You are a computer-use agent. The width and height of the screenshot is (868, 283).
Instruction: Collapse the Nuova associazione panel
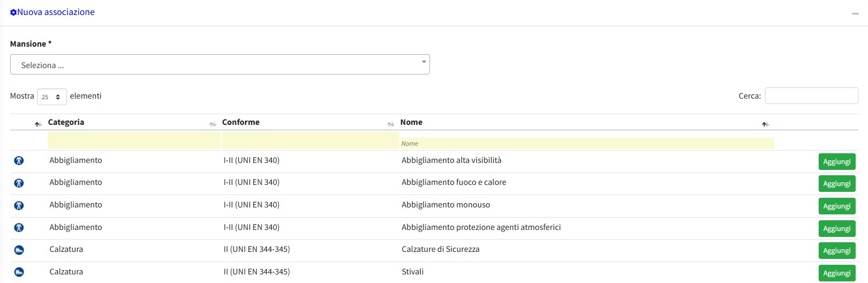pyautogui.click(x=855, y=13)
